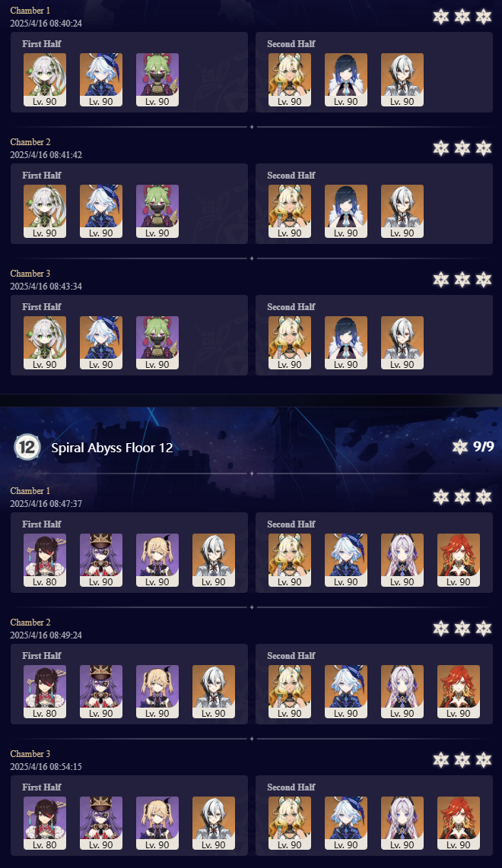Click Lv. 80 character in Floor 12 Chamber 1
Screen dimensions: 502x868
(x=45, y=560)
